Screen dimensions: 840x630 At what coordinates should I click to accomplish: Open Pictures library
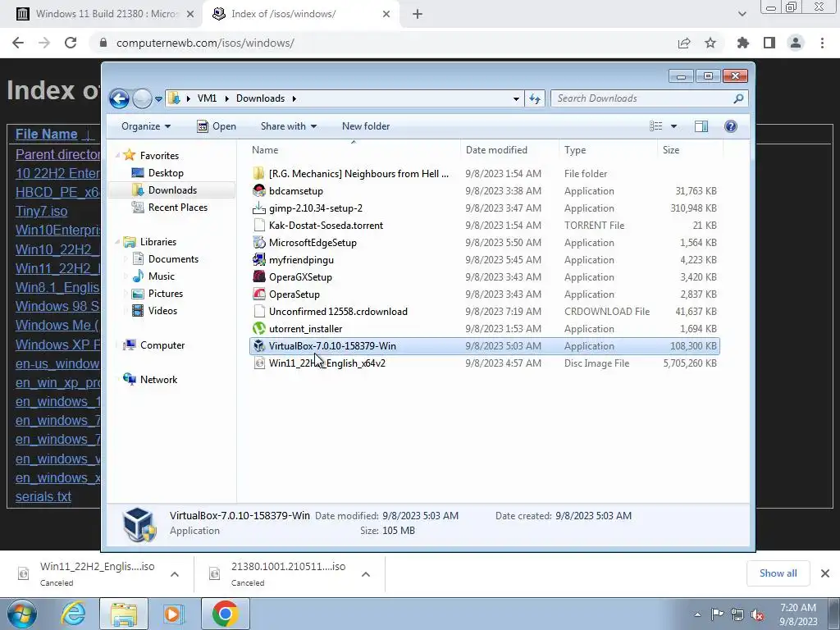click(166, 294)
